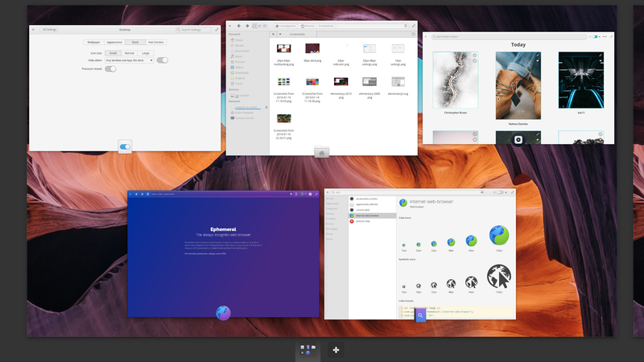Viewport: 644px width, 362px height.
Task: Open the Hot Corners tab
Action: tap(156, 43)
